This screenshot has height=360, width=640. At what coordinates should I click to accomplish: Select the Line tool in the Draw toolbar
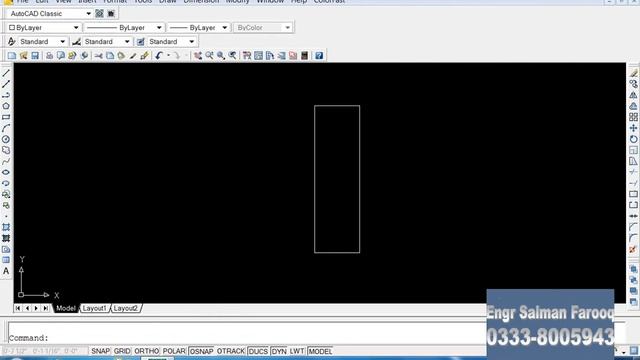click(x=6, y=73)
